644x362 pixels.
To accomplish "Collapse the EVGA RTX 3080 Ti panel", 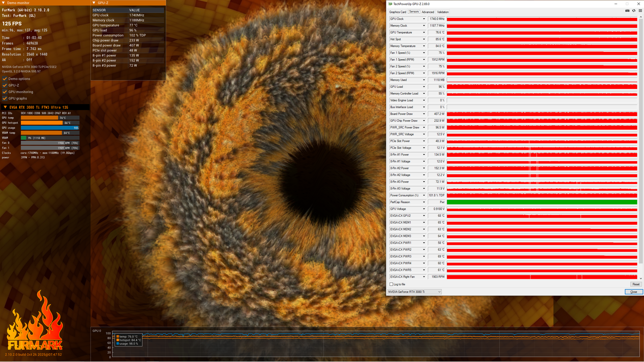I will click(5, 107).
